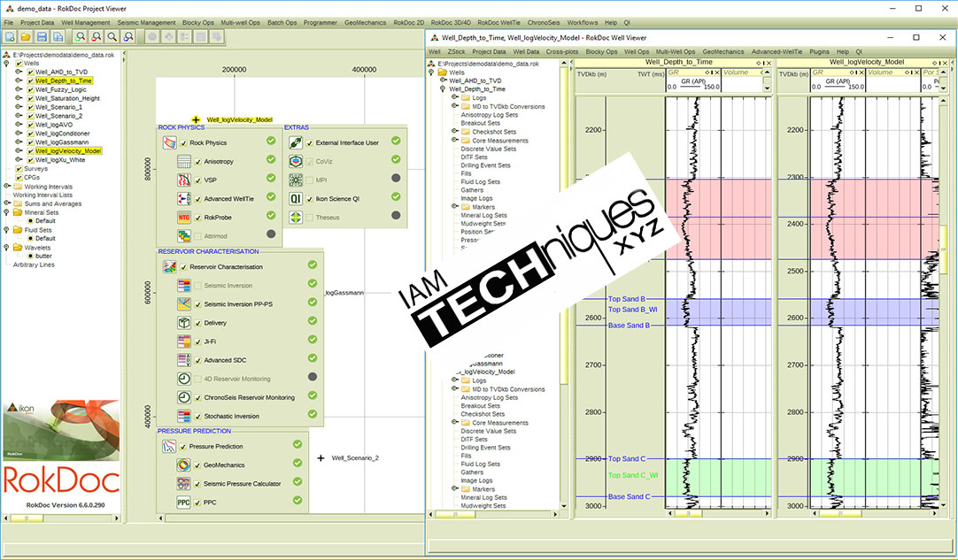958x560 pixels.
Task: Enable the 4D Reservoir Monitoring checkbox
Action: [x=198, y=379]
